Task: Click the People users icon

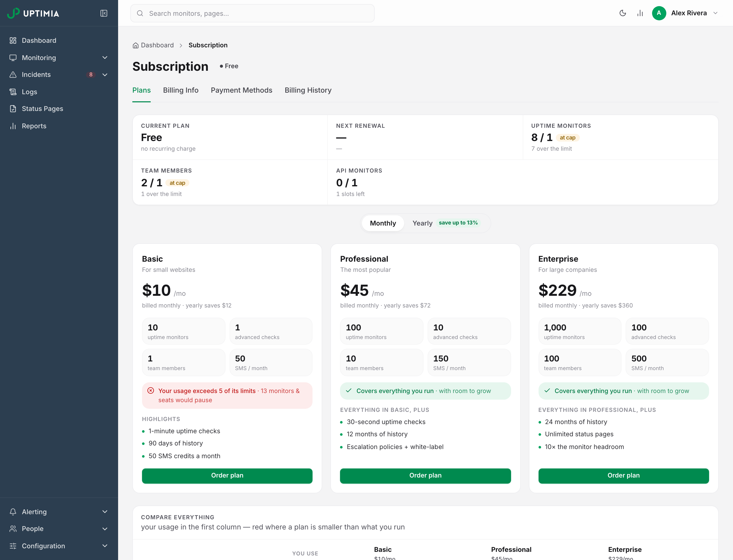Action: [x=13, y=529]
